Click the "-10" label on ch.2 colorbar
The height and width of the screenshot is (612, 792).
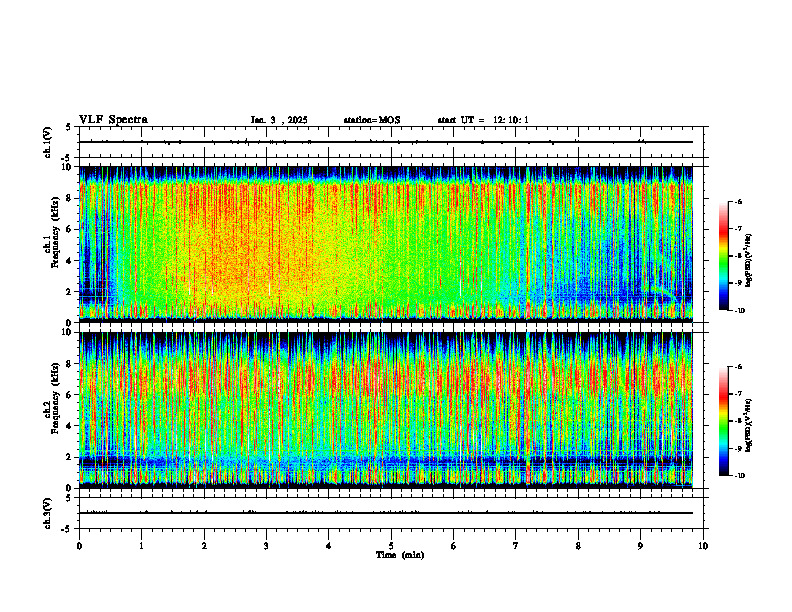[x=739, y=476]
